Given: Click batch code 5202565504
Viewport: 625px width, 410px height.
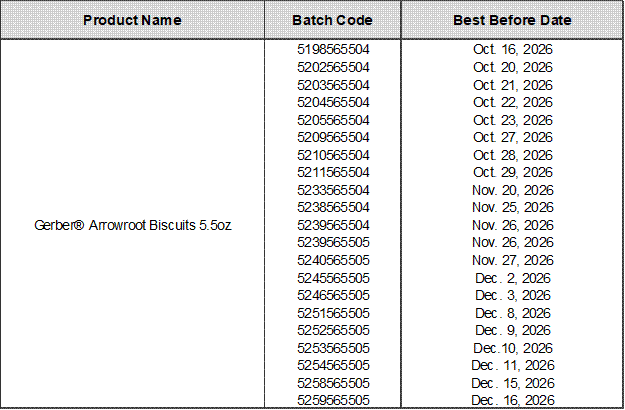Looking at the screenshot, I should [333, 66].
